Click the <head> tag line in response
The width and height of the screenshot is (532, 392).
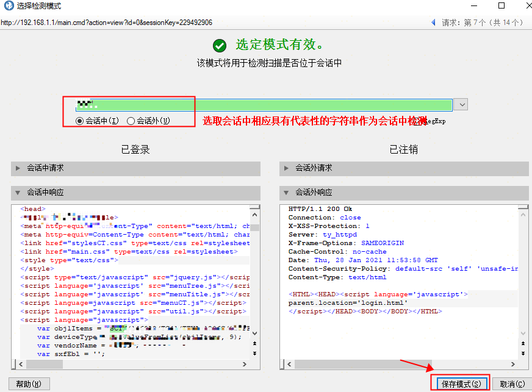[x=33, y=209]
